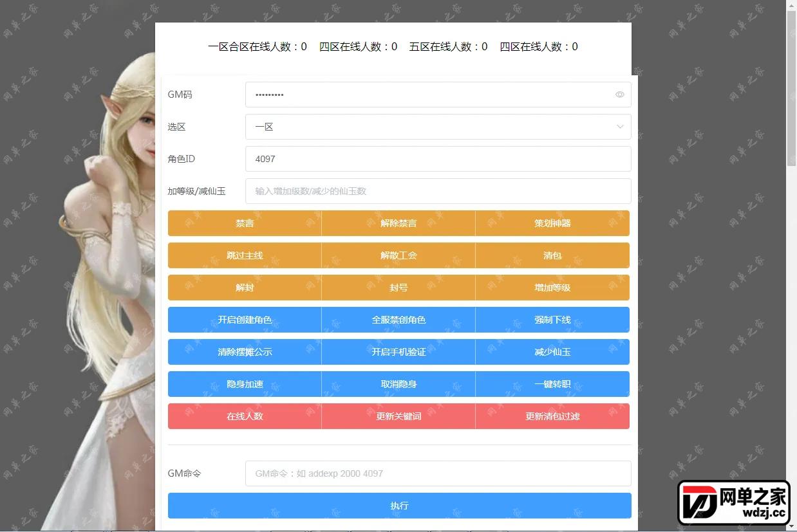Trigger the 强制下线 button

(552, 320)
